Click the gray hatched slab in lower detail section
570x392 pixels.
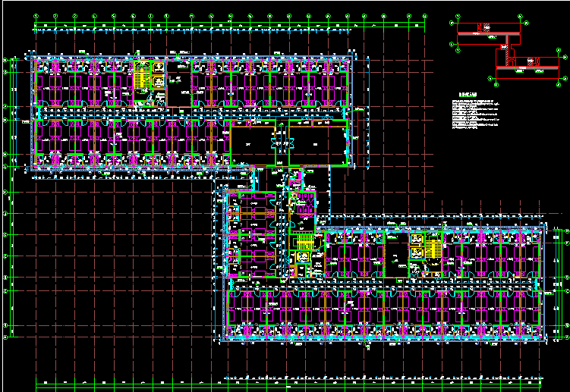tap(526, 69)
